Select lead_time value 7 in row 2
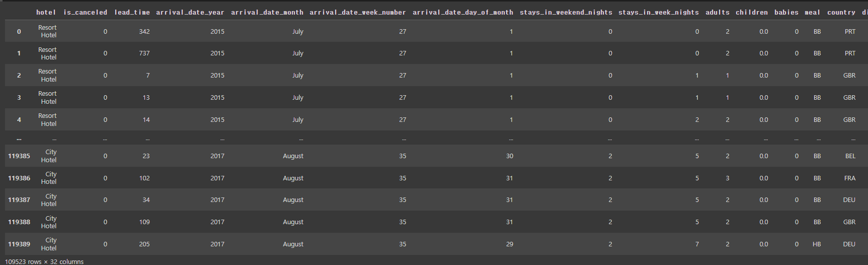 tap(148, 75)
